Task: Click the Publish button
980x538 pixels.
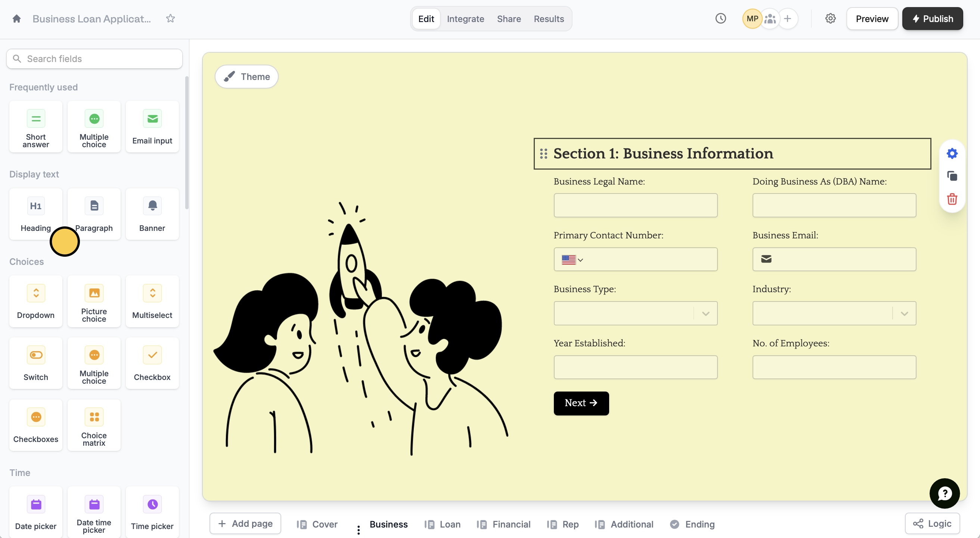Action: [932, 19]
